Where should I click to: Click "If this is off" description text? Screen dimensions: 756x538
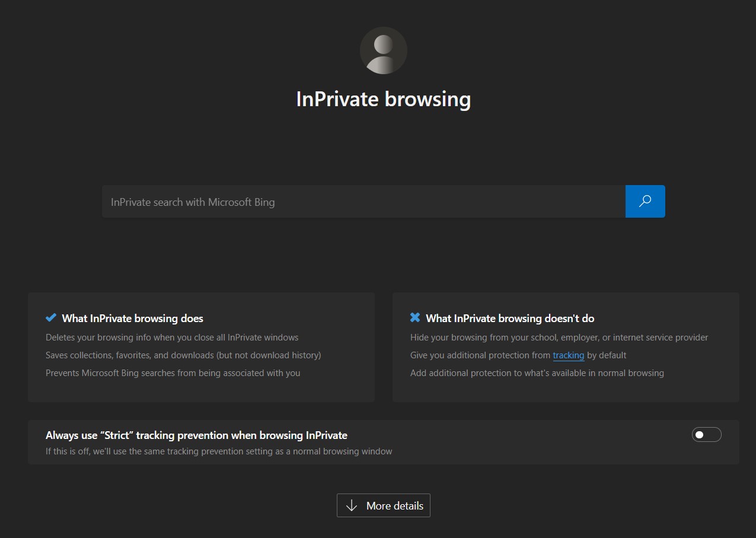click(x=219, y=451)
